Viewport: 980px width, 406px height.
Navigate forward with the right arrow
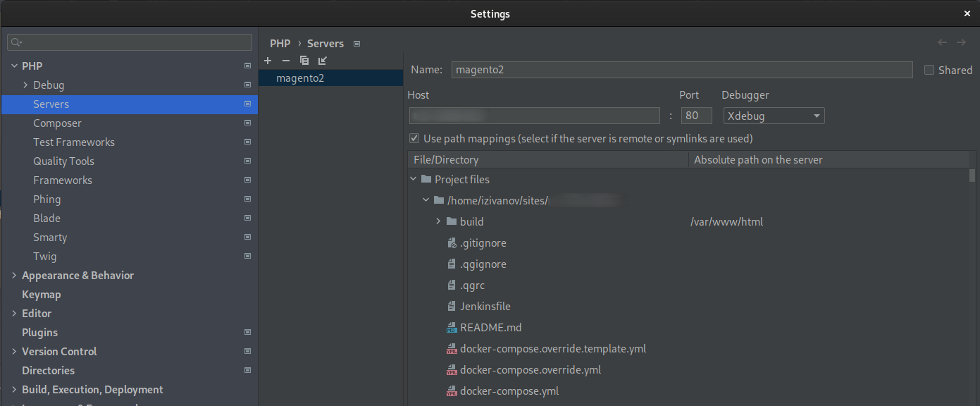961,42
